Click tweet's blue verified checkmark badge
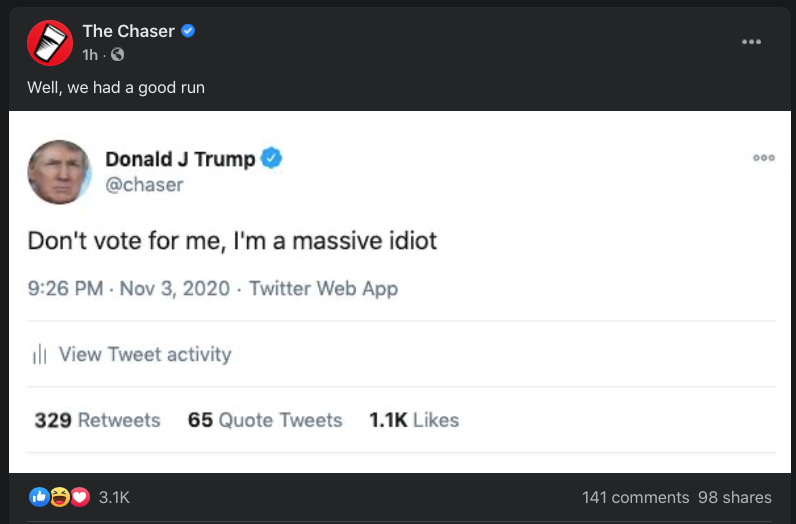 point(271,158)
